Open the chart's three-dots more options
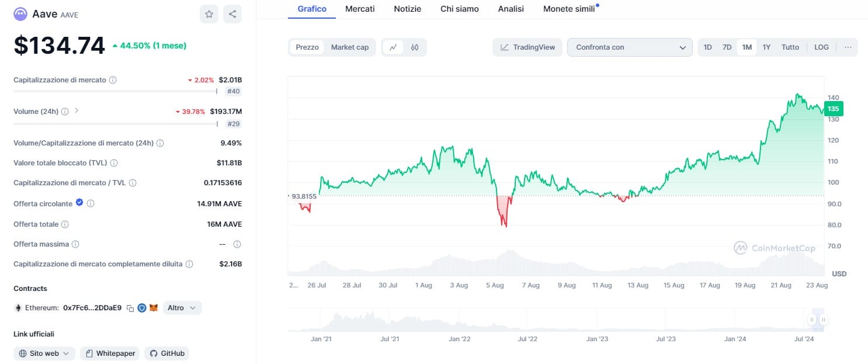This screenshot has width=868, height=364. coord(848,47)
